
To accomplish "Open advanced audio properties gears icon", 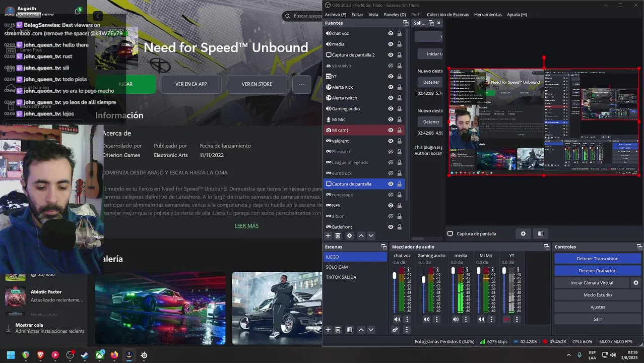I will tap(396, 330).
